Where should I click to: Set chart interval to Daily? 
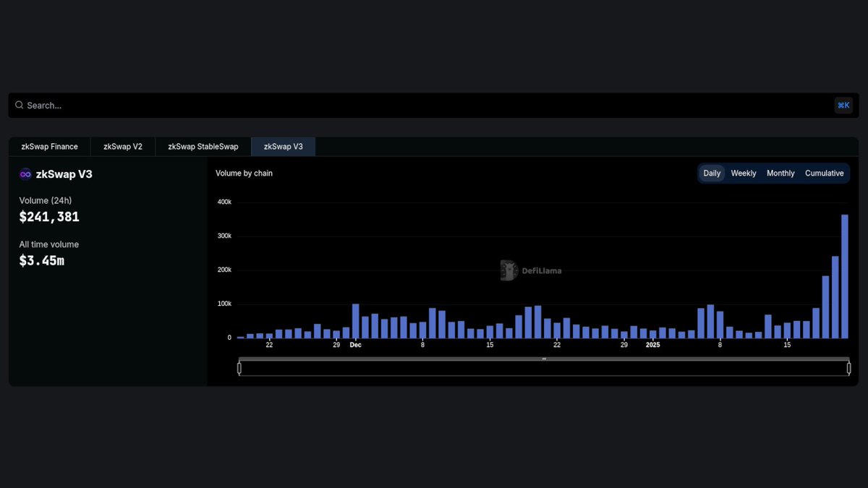pos(712,174)
